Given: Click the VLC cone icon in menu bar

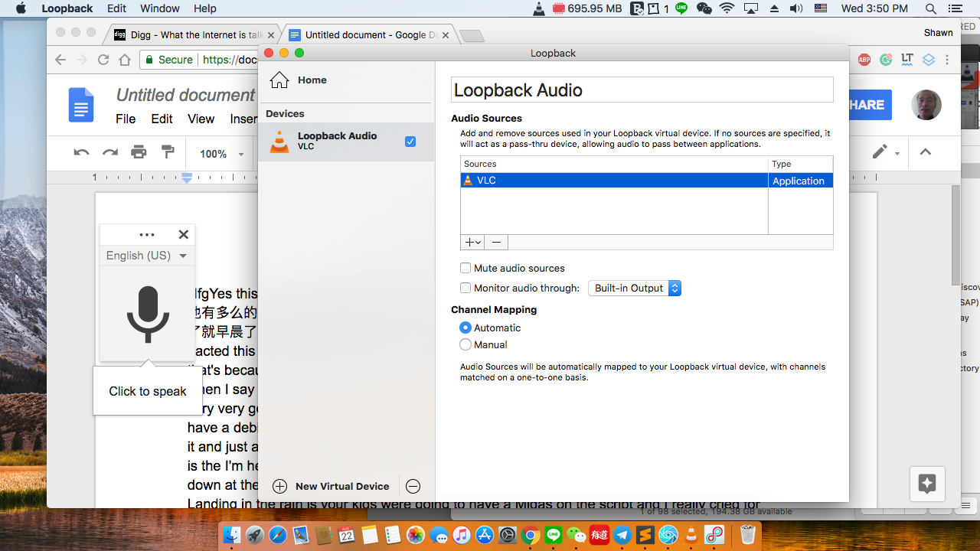Looking at the screenshot, I should coord(539,8).
